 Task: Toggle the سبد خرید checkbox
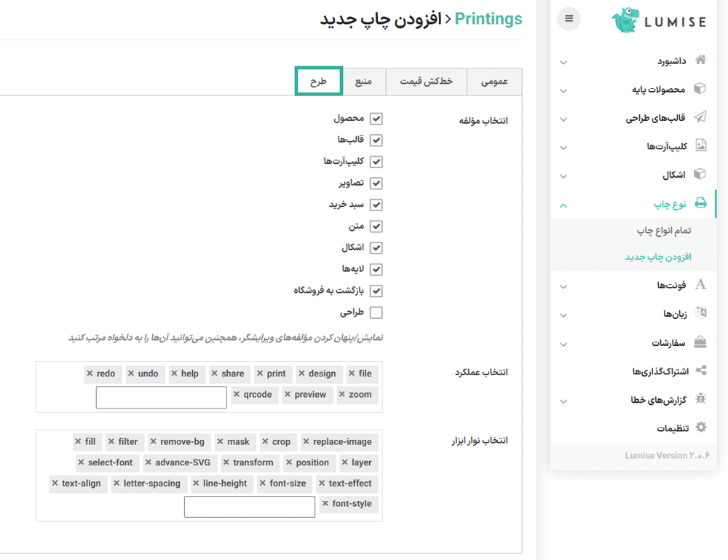click(x=376, y=205)
